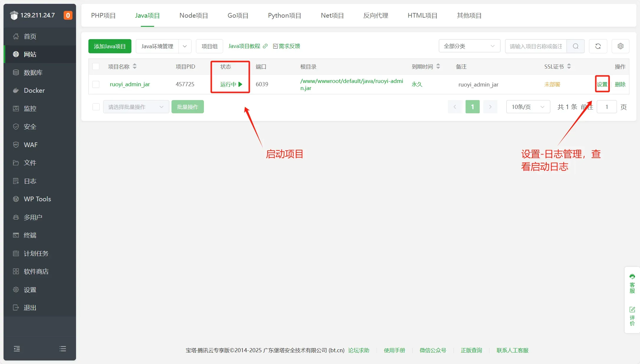Switch to the Node项目 tab
The width and height of the screenshot is (640, 364).
click(x=194, y=16)
